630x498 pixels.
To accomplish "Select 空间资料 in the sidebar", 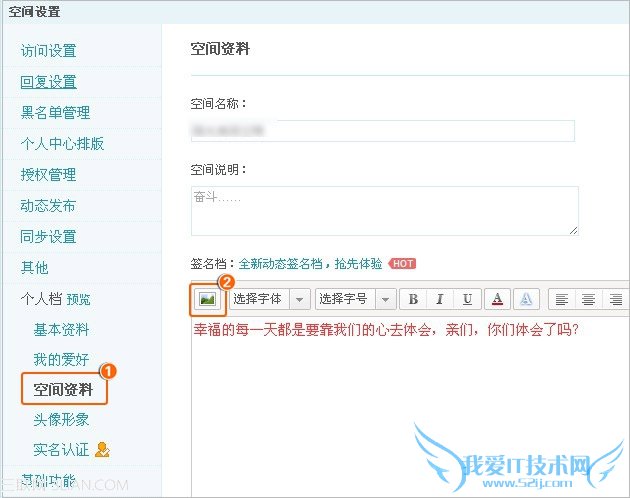I will click(x=63, y=389).
